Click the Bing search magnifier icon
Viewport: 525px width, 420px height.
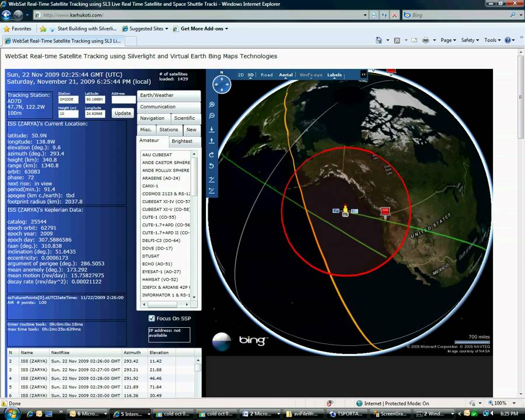513,15
